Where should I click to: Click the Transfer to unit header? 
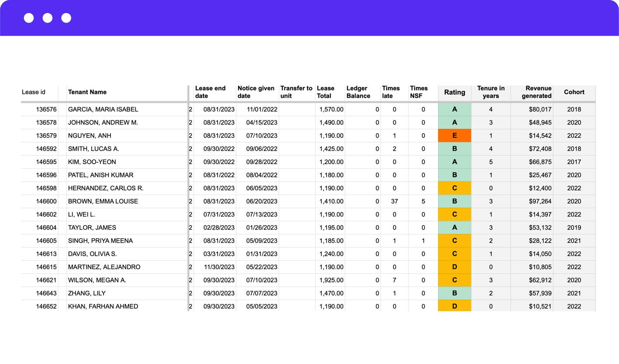click(296, 92)
